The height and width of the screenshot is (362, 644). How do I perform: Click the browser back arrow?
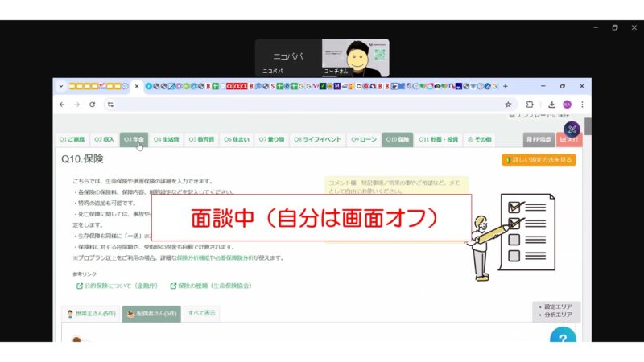coord(62,105)
